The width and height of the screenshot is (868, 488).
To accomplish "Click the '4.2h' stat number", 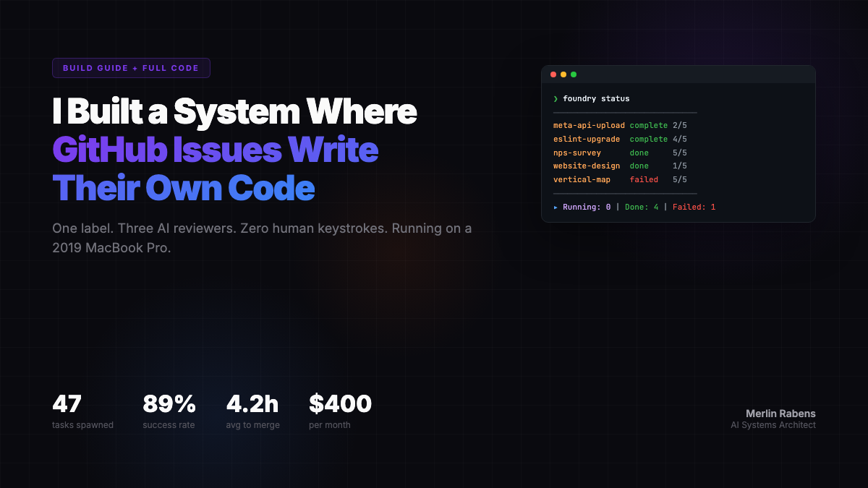I will (x=252, y=403).
